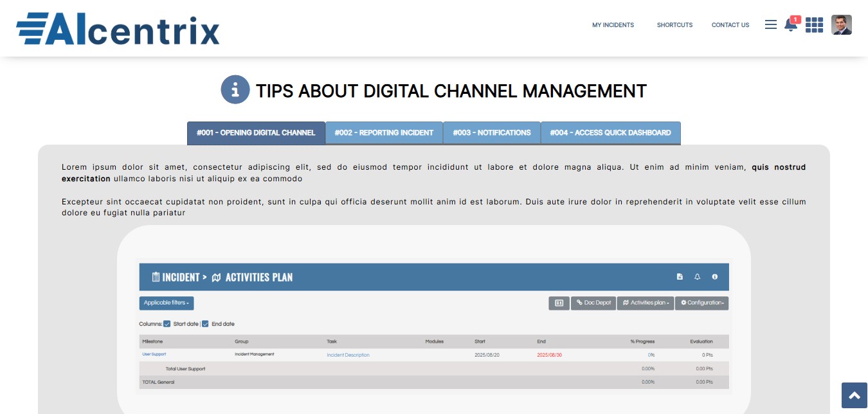Open the hamburger menu icon

coord(770,25)
